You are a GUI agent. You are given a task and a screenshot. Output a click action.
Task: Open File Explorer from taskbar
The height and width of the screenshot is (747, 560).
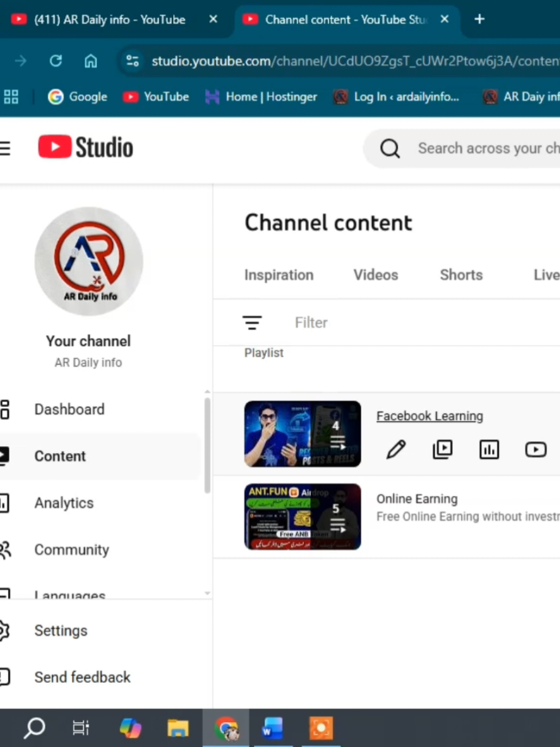coord(178,728)
